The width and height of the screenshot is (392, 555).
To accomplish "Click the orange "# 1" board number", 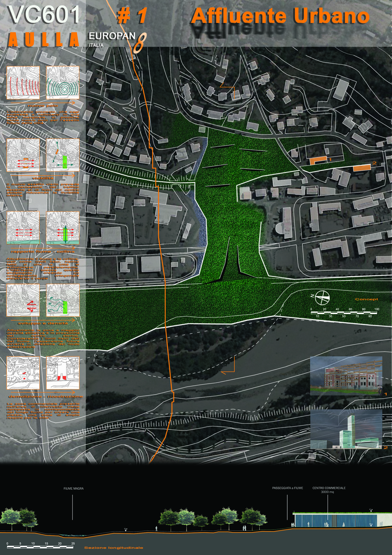I will pyautogui.click(x=132, y=16).
